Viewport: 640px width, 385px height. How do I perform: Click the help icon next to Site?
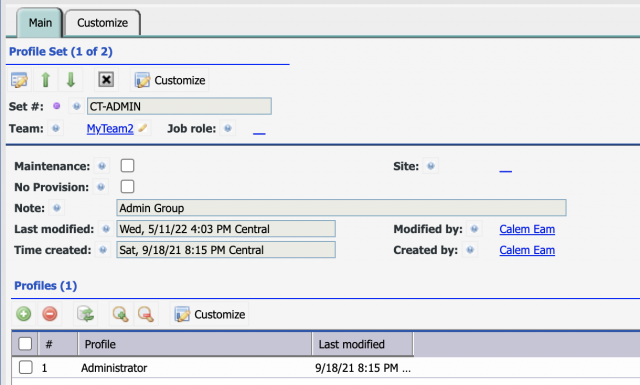pyautogui.click(x=431, y=166)
